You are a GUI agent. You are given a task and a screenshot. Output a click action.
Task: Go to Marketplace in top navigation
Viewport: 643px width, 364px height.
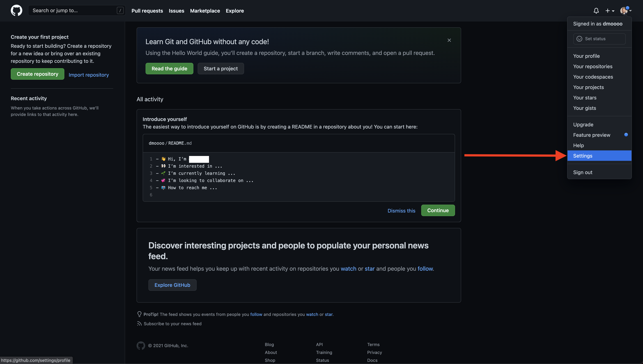coord(205,11)
